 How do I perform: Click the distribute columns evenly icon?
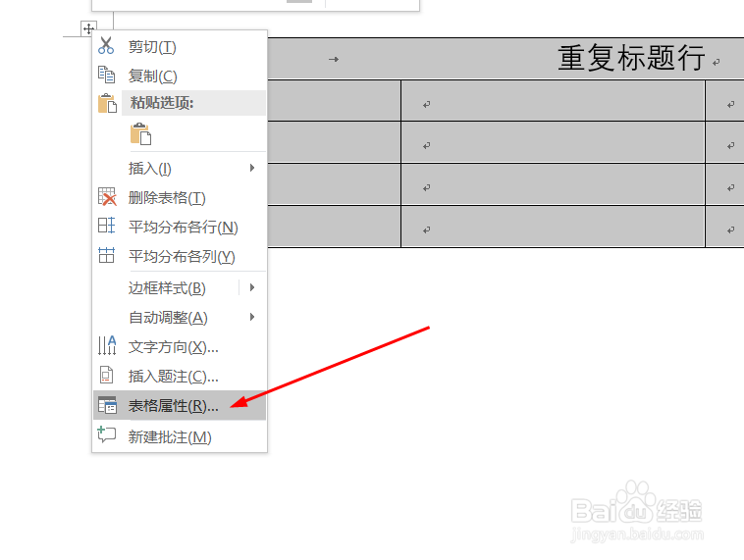(x=106, y=255)
